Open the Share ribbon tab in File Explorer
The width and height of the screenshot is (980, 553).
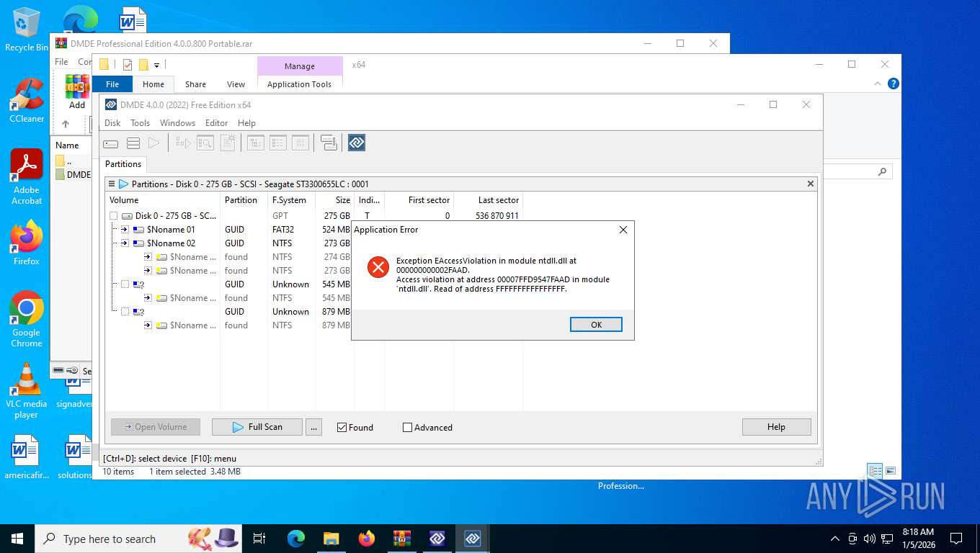point(195,84)
